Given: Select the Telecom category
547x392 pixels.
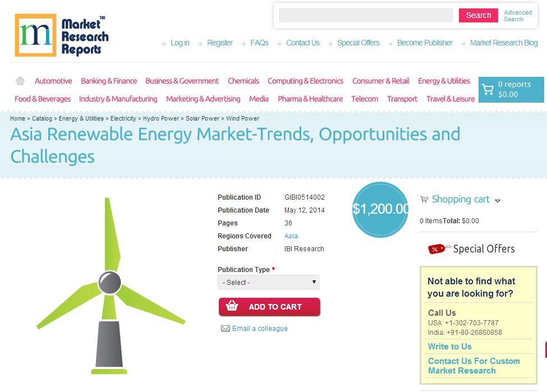Looking at the screenshot, I should coord(365,99).
